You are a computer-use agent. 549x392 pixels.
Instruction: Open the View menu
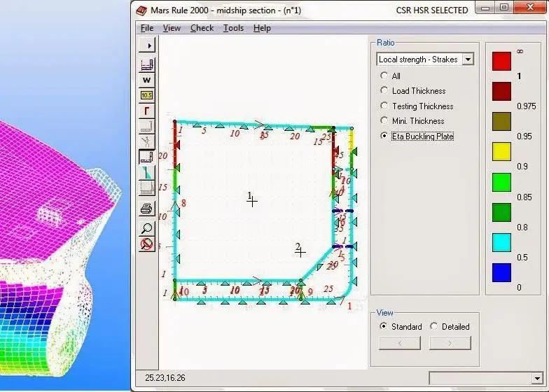(x=172, y=28)
